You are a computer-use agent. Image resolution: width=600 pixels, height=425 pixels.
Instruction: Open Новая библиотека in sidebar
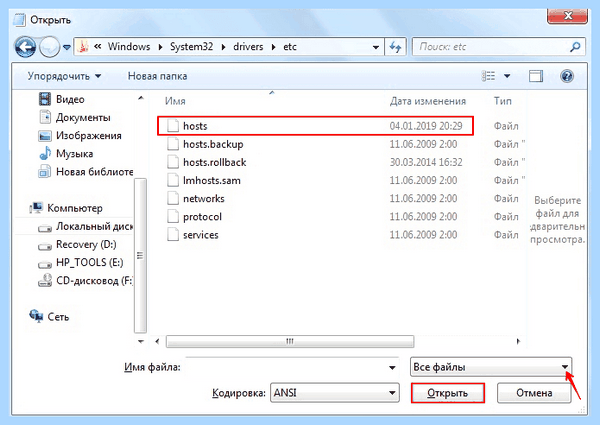point(85,172)
